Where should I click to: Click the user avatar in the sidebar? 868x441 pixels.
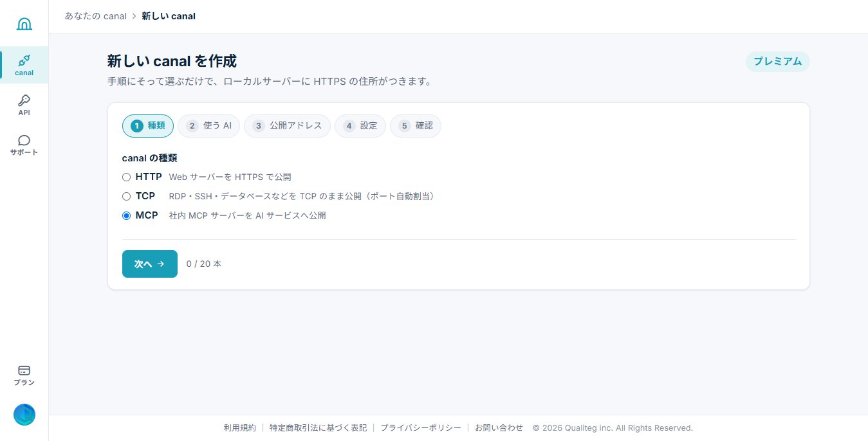coord(24,415)
